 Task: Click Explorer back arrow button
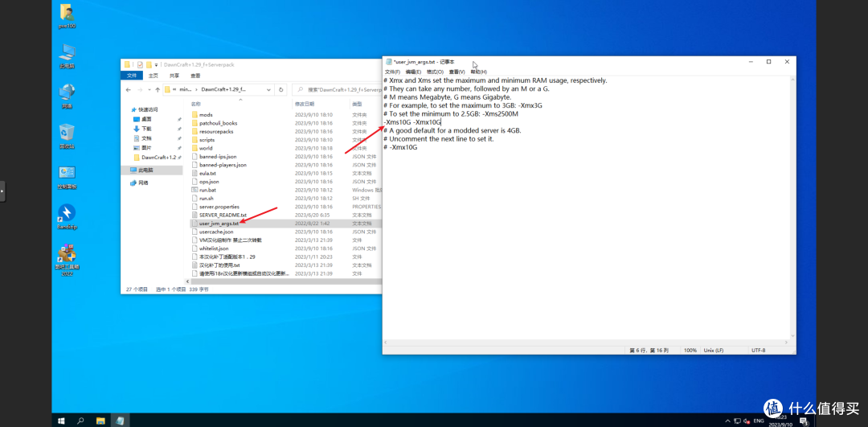(129, 89)
